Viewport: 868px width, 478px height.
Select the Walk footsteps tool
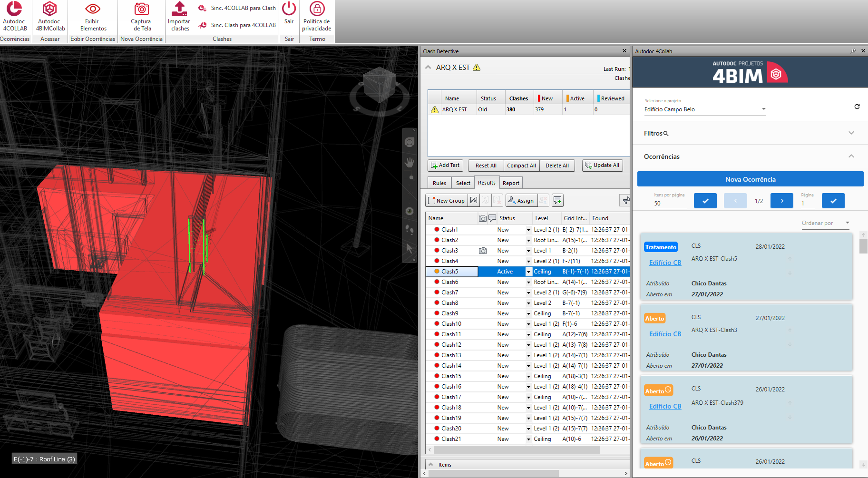pyautogui.click(x=410, y=230)
